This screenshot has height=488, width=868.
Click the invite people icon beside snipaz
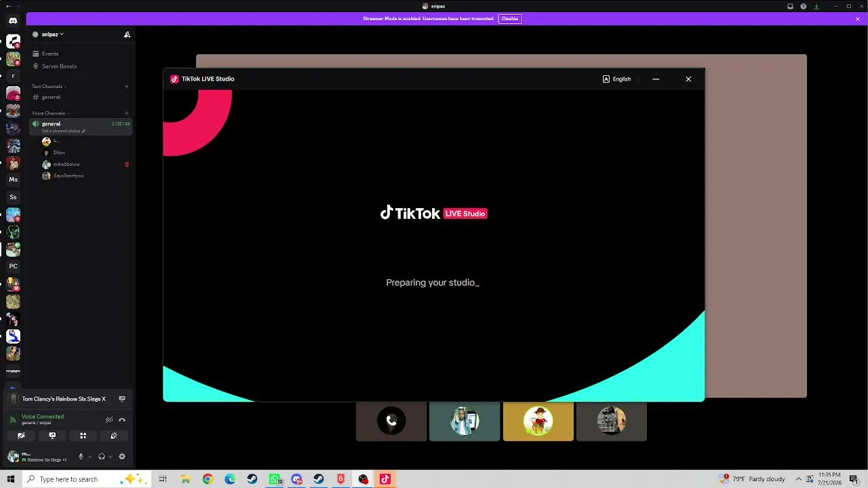(x=127, y=35)
